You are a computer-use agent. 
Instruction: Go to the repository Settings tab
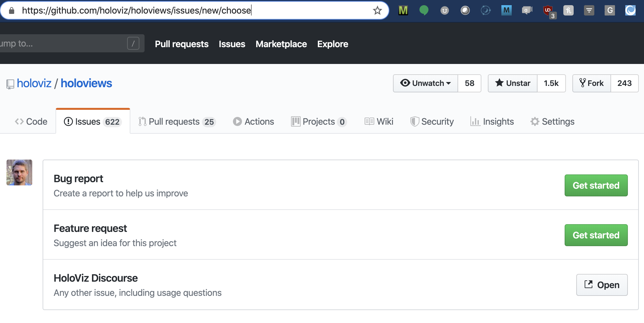[552, 122]
